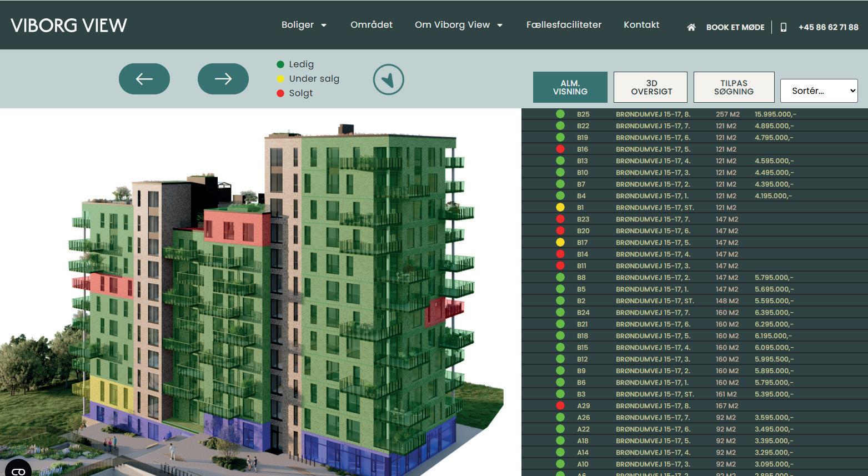Click the phone icon in the header
The height and width of the screenshot is (476, 868).
pyautogui.click(x=784, y=27)
